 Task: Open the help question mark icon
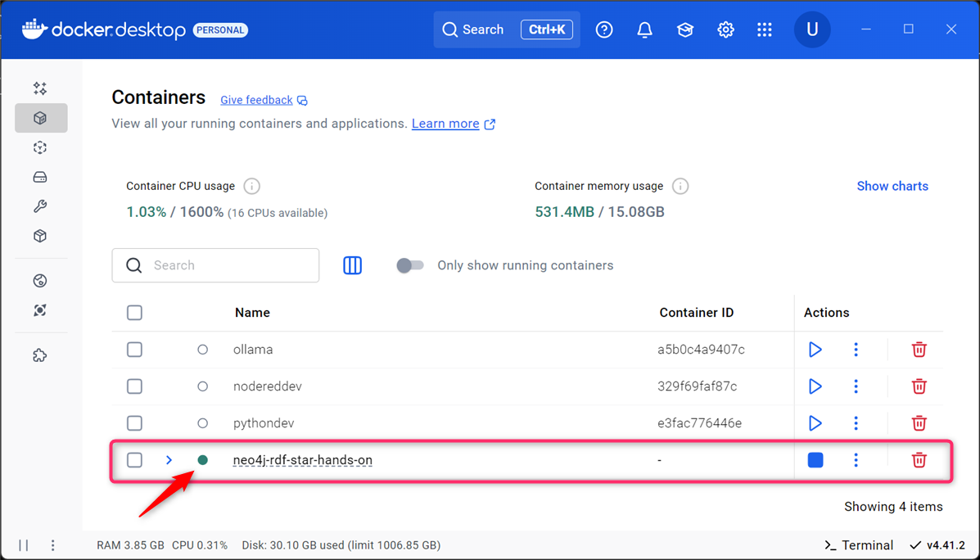603,29
